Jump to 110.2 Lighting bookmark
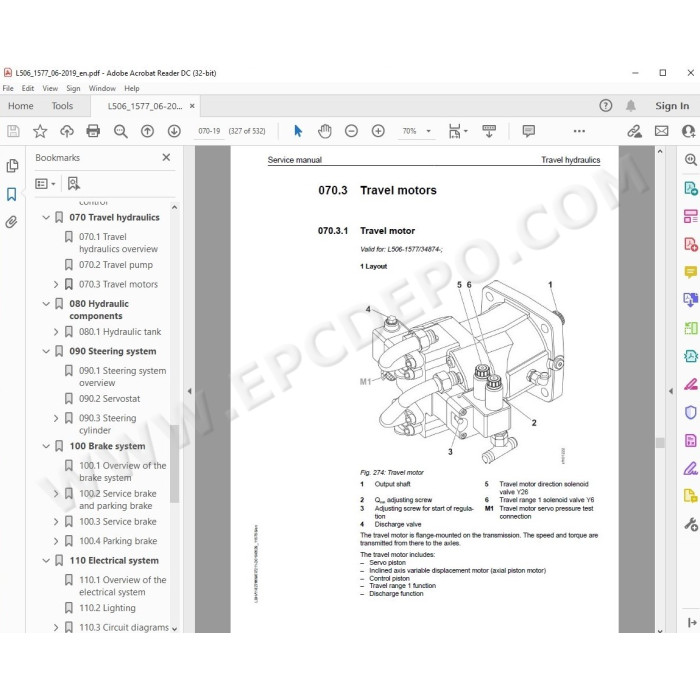 [x=107, y=608]
